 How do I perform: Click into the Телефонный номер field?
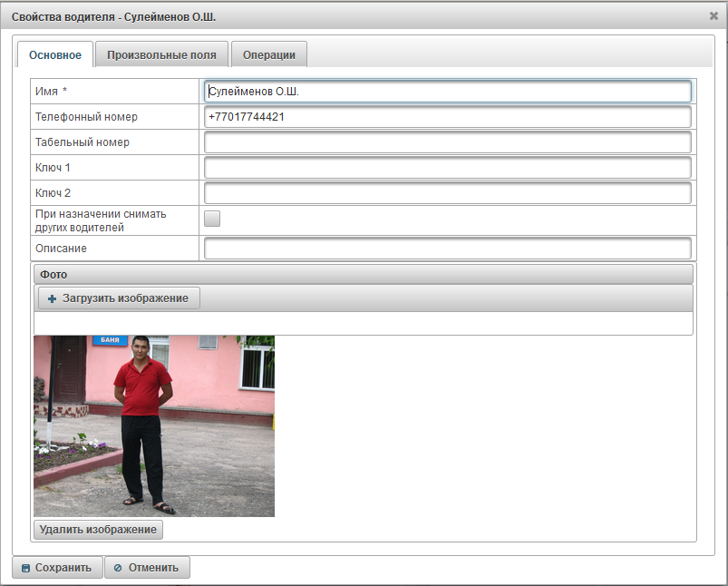tap(448, 117)
